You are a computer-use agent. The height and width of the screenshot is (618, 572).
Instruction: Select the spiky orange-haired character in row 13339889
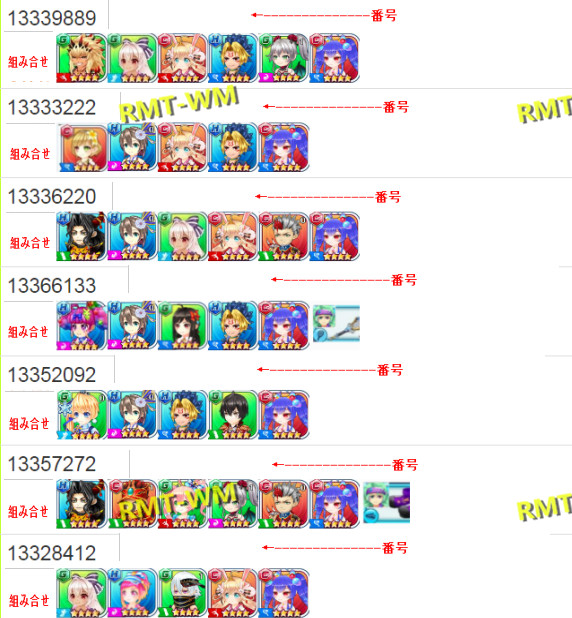click(82, 58)
